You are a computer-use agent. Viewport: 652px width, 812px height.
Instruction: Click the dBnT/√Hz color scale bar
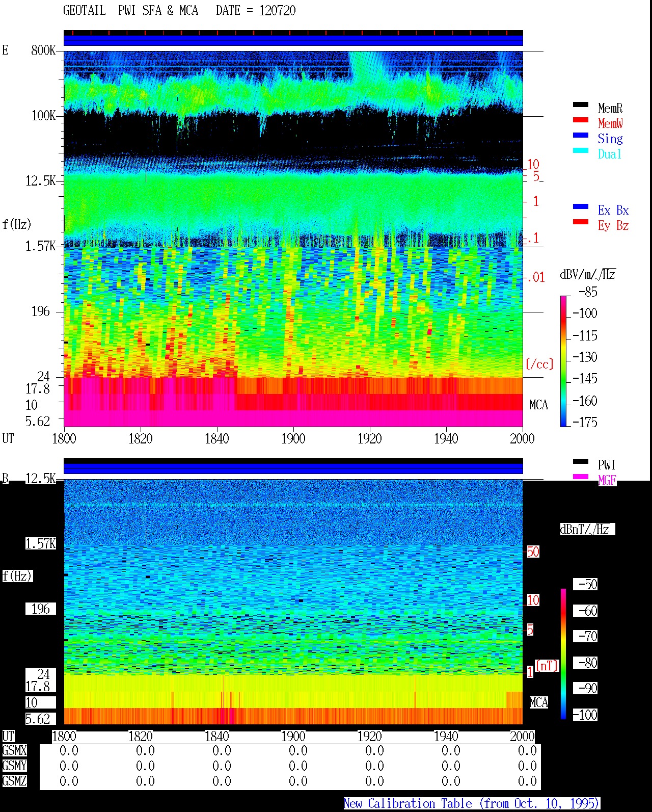click(x=563, y=654)
